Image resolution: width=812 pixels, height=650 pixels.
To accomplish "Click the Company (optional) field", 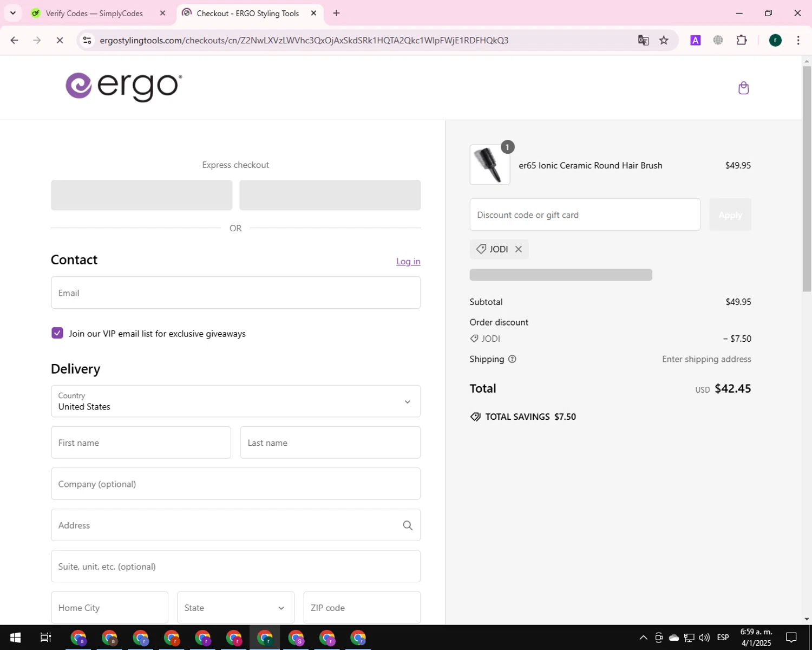I will tap(235, 484).
